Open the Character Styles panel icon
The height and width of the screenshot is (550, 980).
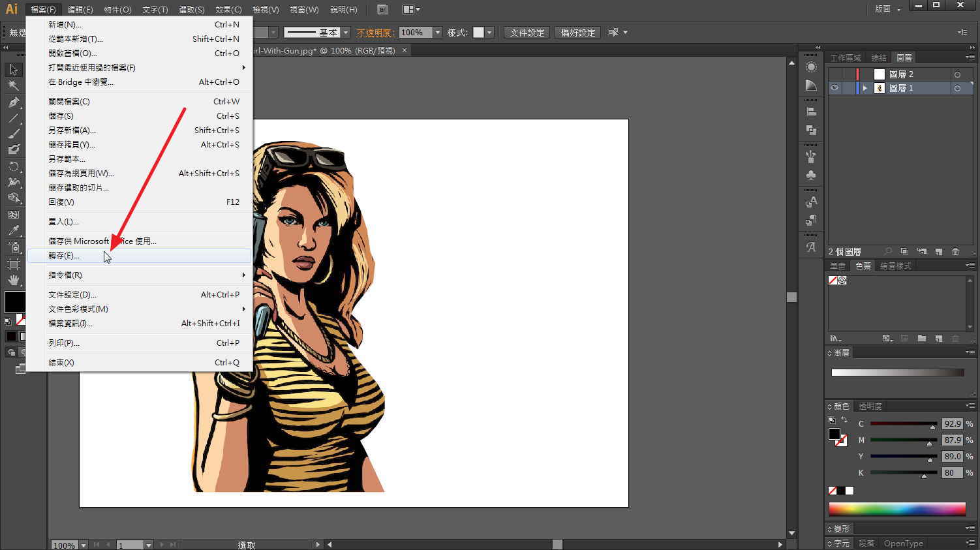pos(811,202)
